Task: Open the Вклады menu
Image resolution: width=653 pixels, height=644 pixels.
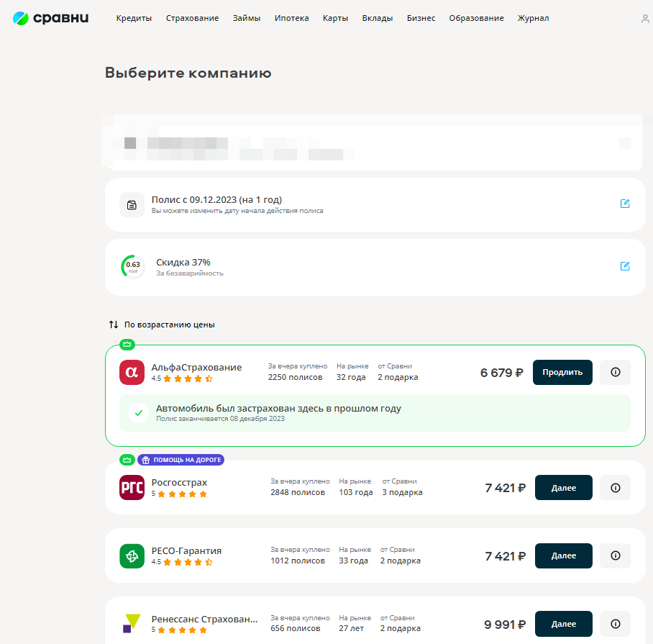Action: tap(378, 18)
